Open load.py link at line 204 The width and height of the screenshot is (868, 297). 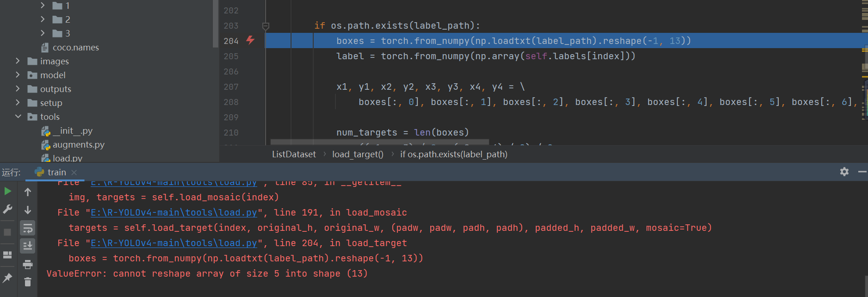pos(174,243)
